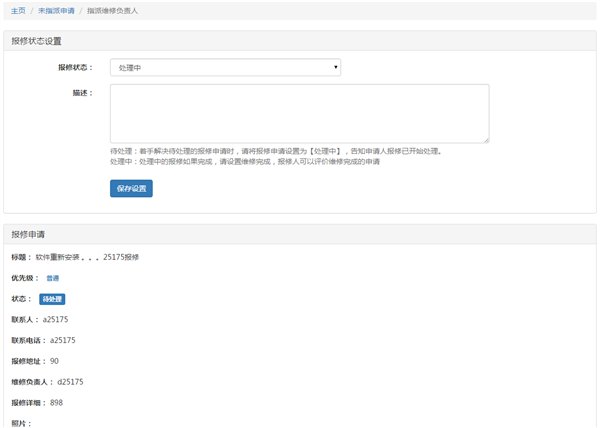
Task: Select the 指派维修负责人 breadcrumb text
Action: click(112, 11)
